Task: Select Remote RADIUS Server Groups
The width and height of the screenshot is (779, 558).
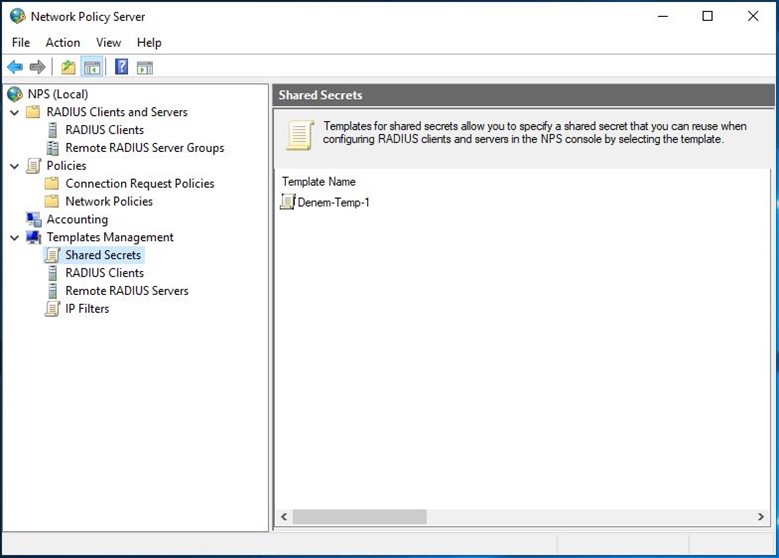Action: tap(145, 148)
